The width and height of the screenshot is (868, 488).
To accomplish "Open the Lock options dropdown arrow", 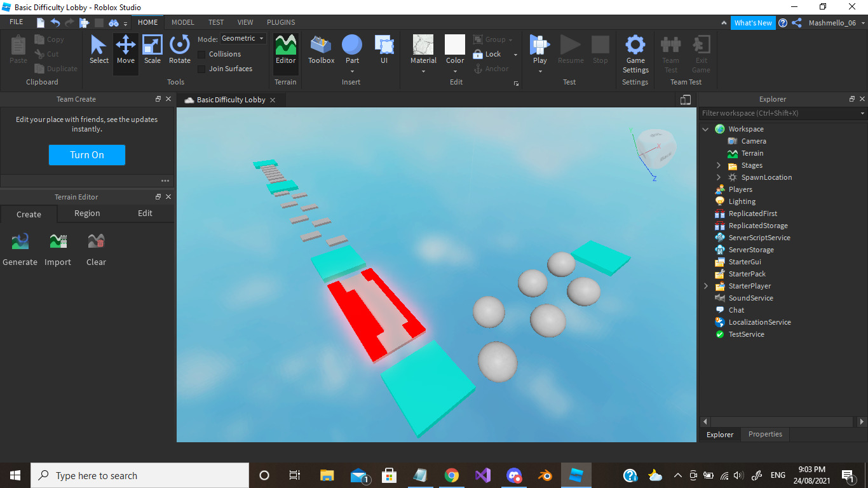I will click(515, 55).
